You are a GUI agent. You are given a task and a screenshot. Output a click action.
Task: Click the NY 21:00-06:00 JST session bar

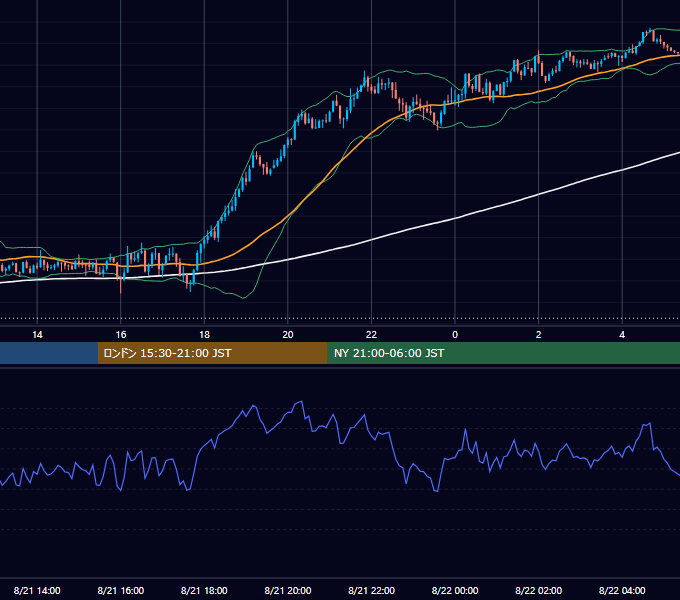coord(503,353)
